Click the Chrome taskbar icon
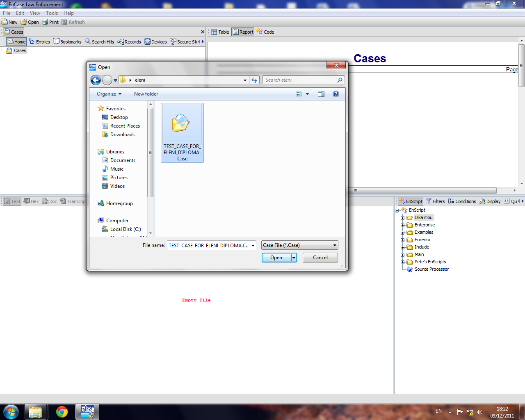This screenshot has width=525, height=420. pyautogui.click(x=62, y=412)
